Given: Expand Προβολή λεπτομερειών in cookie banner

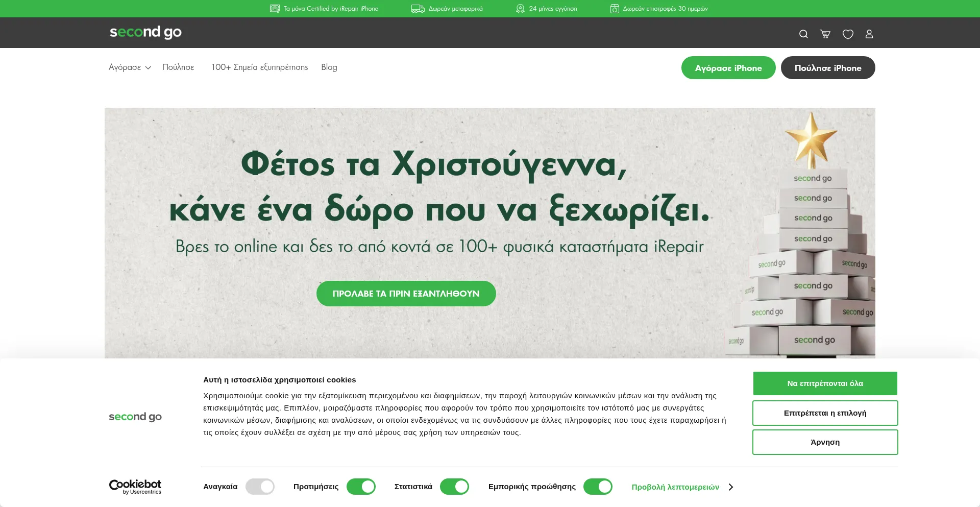Looking at the screenshot, I should click(x=676, y=487).
